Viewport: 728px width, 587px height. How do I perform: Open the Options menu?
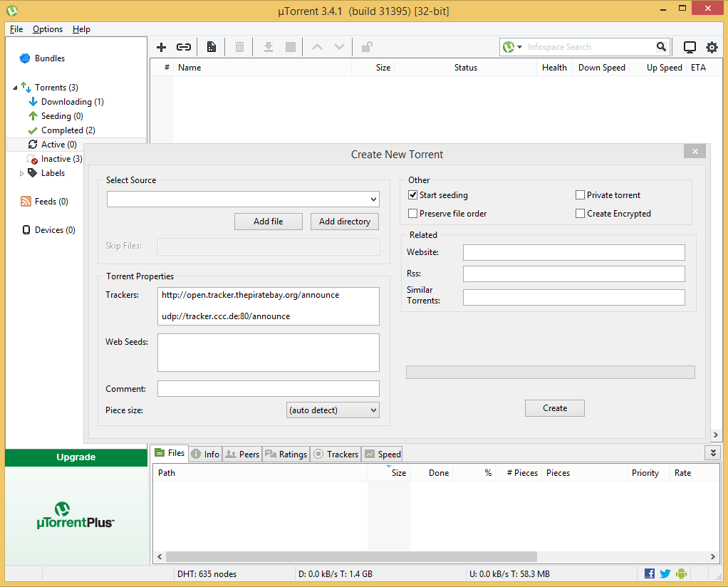pos(47,29)
